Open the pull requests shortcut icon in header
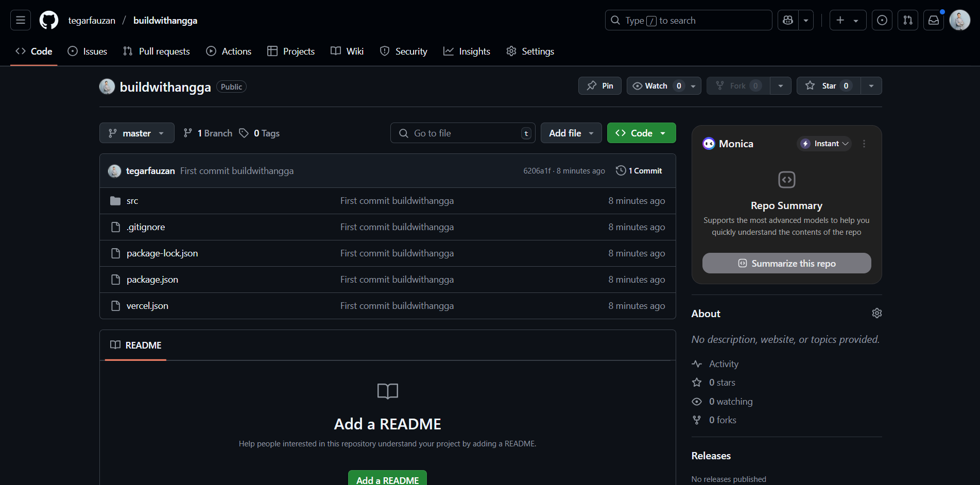The image size is (980, 485). [x=908, y=20]
